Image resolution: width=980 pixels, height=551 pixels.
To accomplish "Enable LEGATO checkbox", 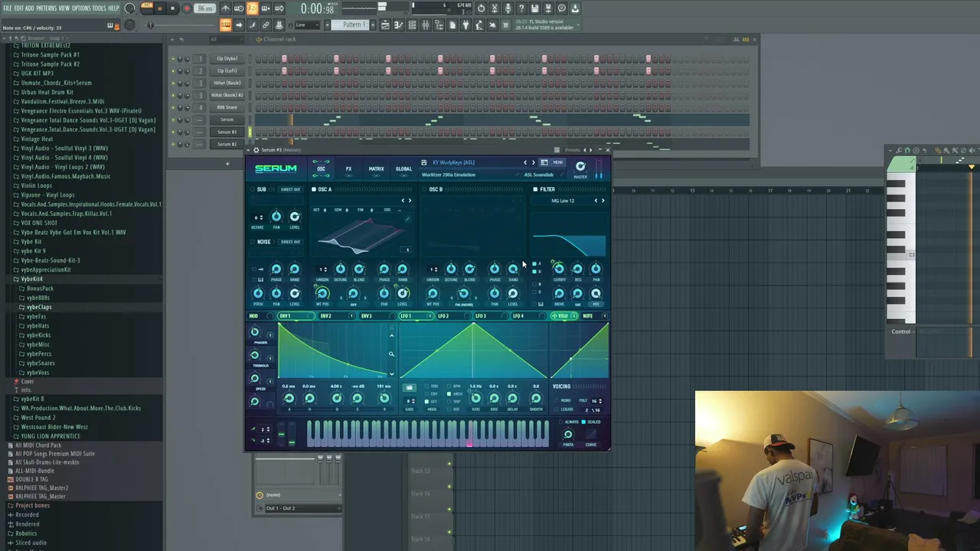I will [x=558, y=409].
